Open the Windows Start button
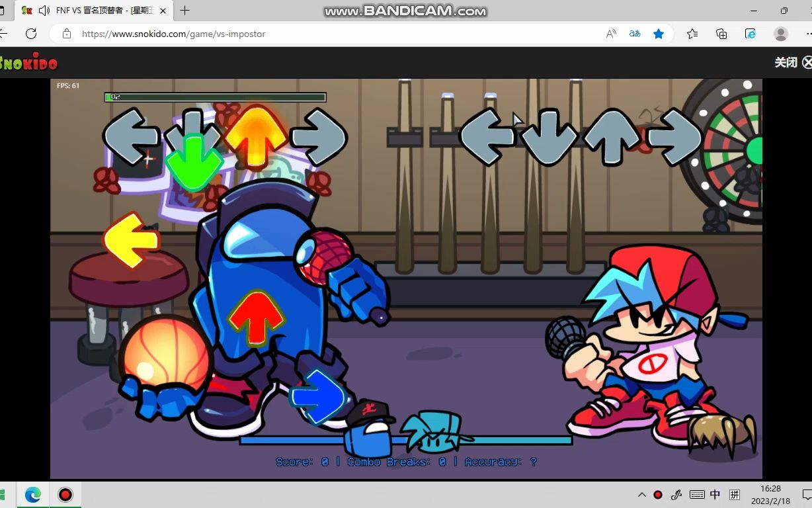 pos(2,495)
